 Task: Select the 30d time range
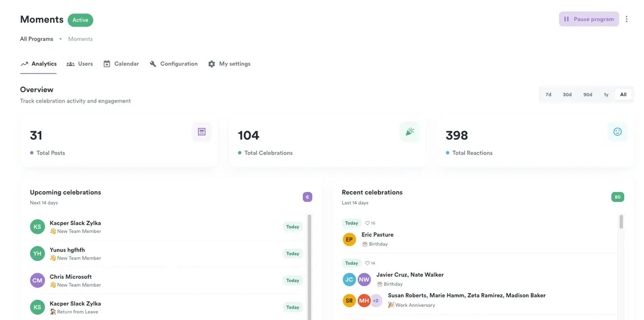tap(567, 94)
